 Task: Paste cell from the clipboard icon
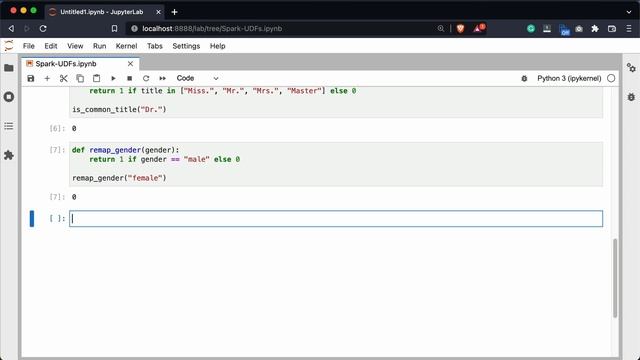[x=96, y=78]
